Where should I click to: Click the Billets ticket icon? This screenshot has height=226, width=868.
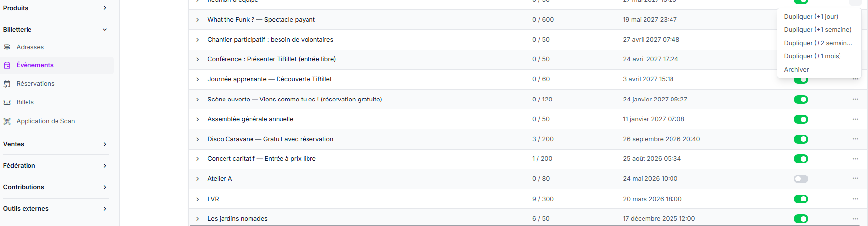7,102
